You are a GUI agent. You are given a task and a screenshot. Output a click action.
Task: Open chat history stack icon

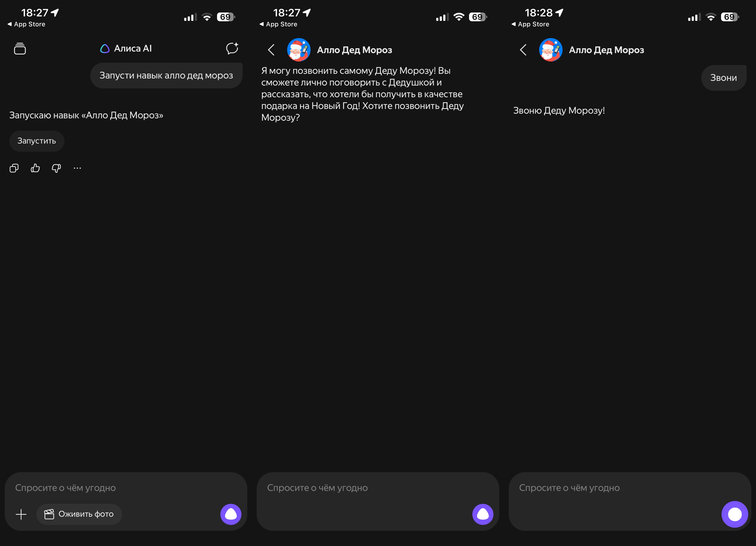[20, 49]
